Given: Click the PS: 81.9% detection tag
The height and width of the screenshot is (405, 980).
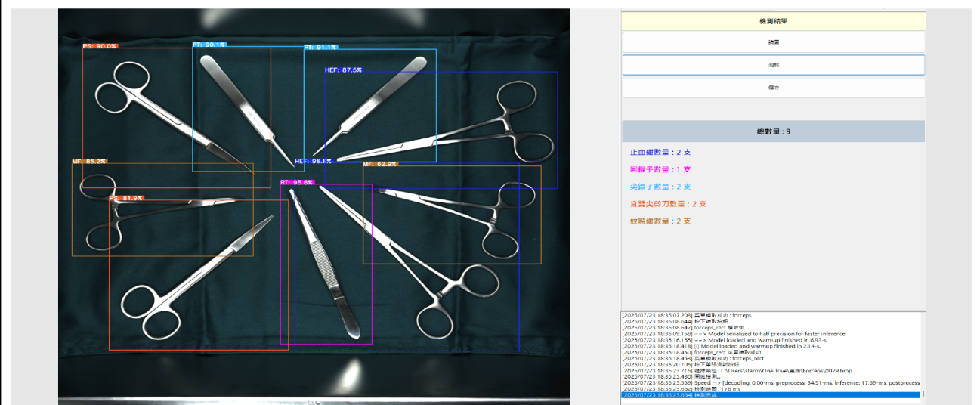Looking at the screenshot, I should 126,198.
